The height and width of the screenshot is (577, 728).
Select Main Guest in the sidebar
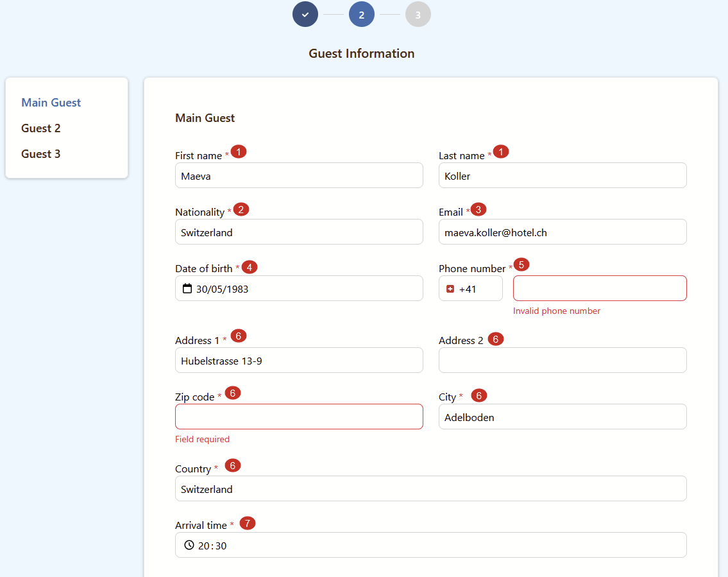pyautogui.click(x=51, y=103)
